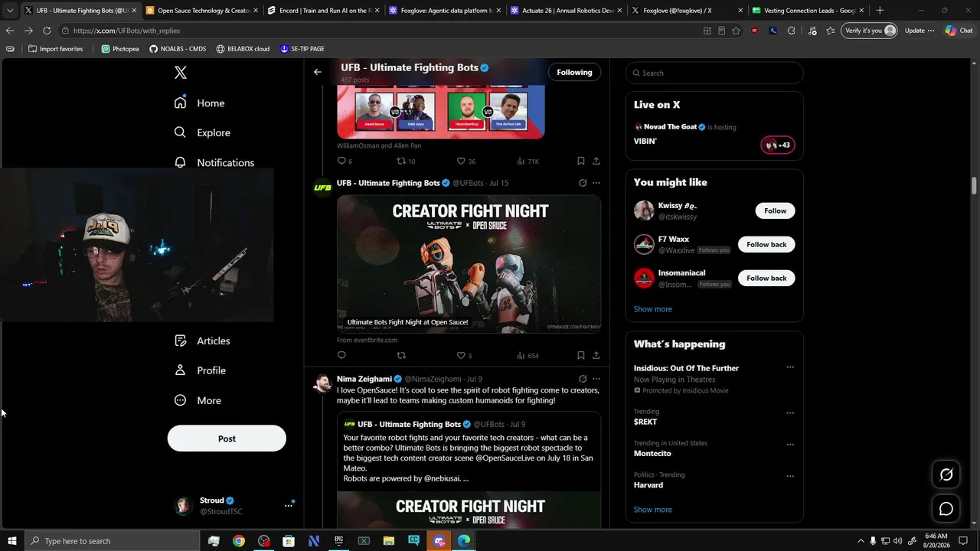Image resolution: width=980 pixels, height=551 pixels.
Task: Open Grok actions on the Jul 15 post
Action: (x=583, y=183)
